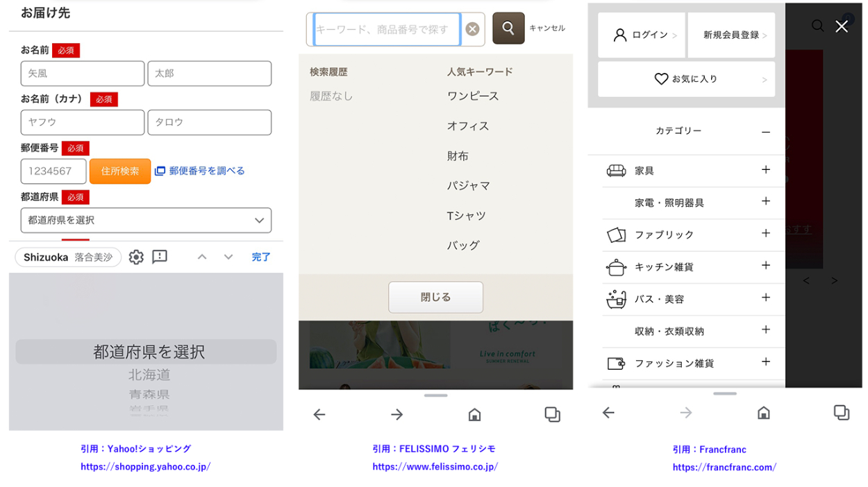
Task: Expand the 家具 category
Action: [x=765, y=170]
